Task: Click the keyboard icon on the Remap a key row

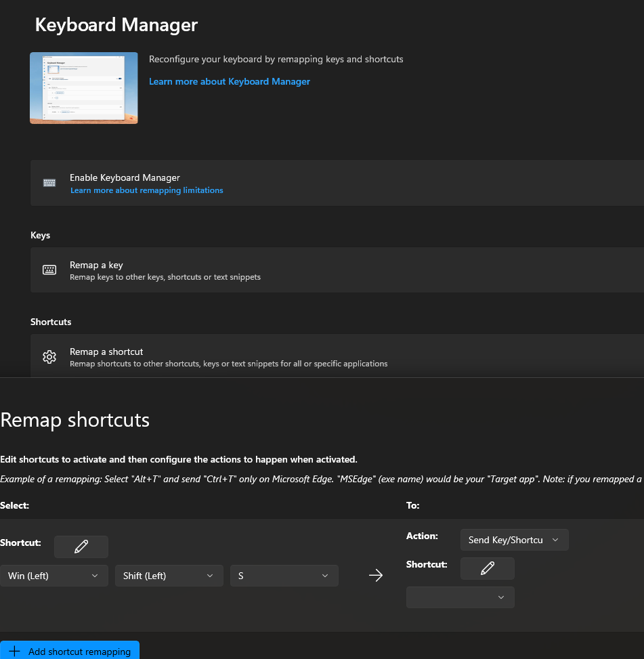Action: pos(49,270)
